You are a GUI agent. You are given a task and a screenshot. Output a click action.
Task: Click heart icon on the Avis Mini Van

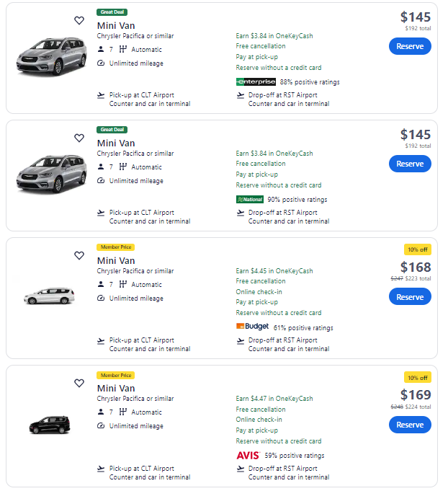click(79, 384)
